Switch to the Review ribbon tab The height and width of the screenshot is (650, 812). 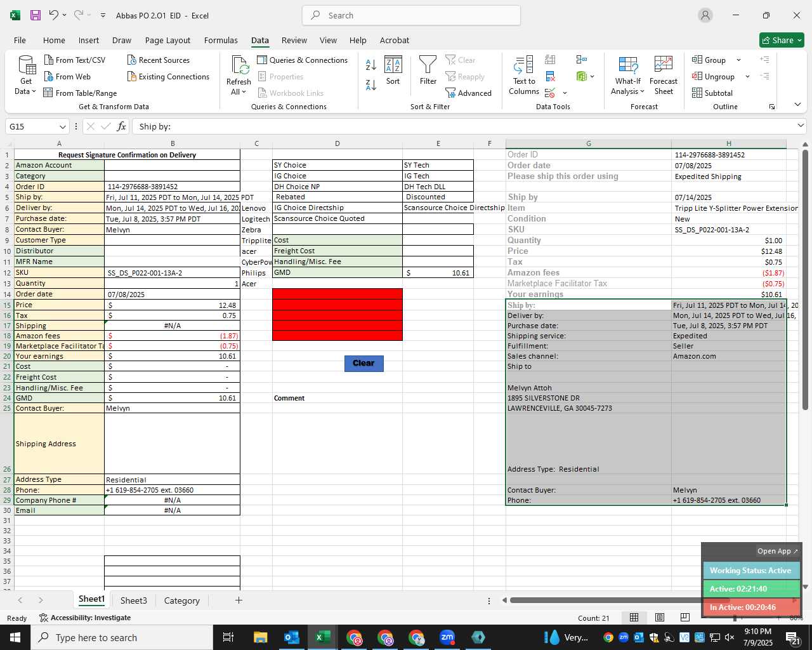click(294, 40)
